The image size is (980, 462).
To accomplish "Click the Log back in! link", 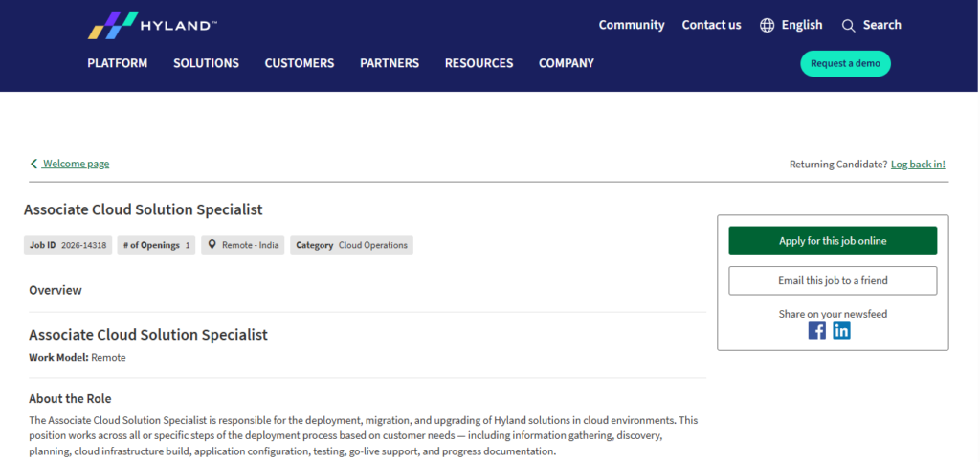I will 918,165.
